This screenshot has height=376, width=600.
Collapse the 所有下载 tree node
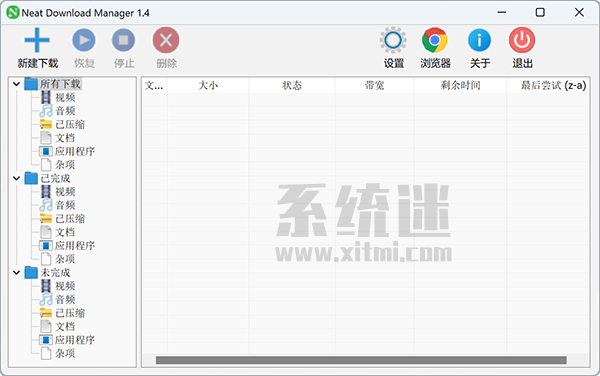16,84
